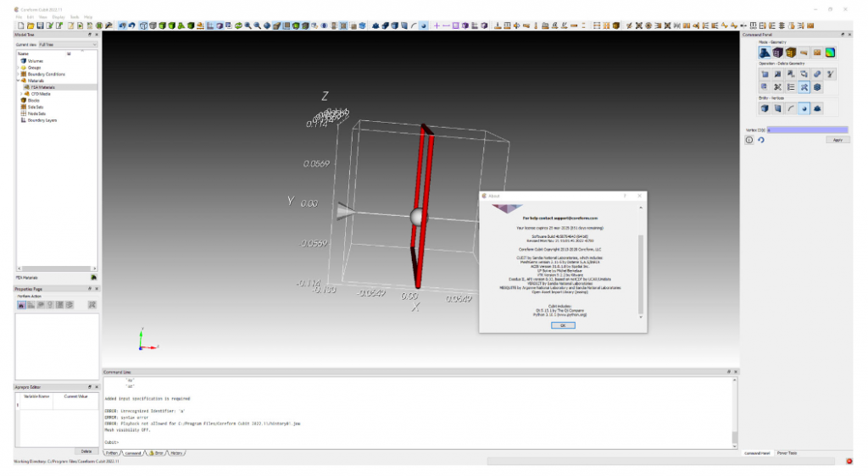Open the Tools menu
Screen dimensions: 868x476
coord(75,17)
